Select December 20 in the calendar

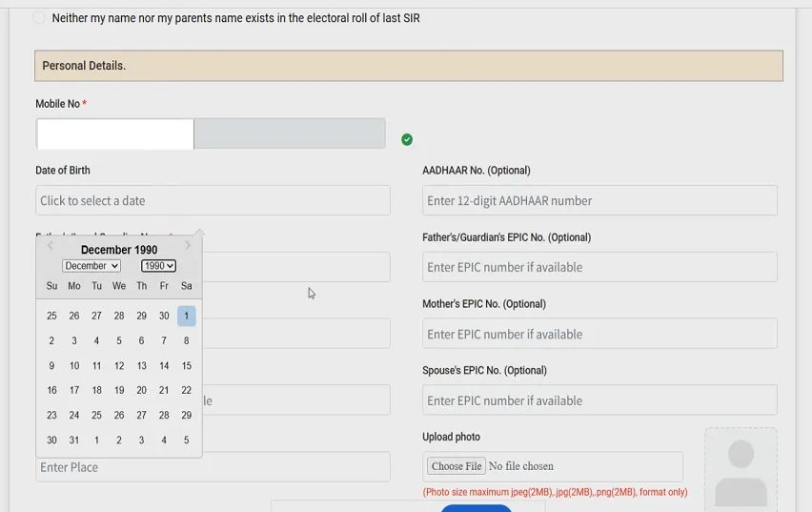141,390
